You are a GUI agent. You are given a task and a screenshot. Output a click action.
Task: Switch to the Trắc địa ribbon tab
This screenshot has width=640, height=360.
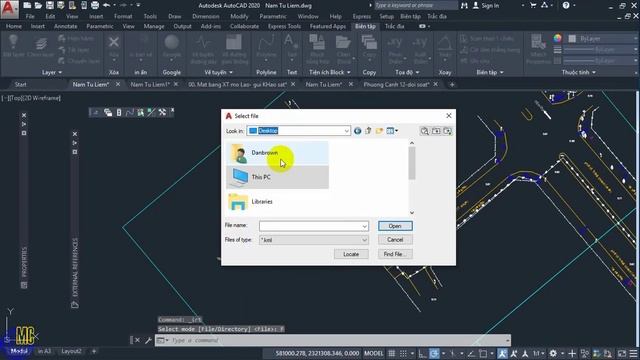point(394,26)
